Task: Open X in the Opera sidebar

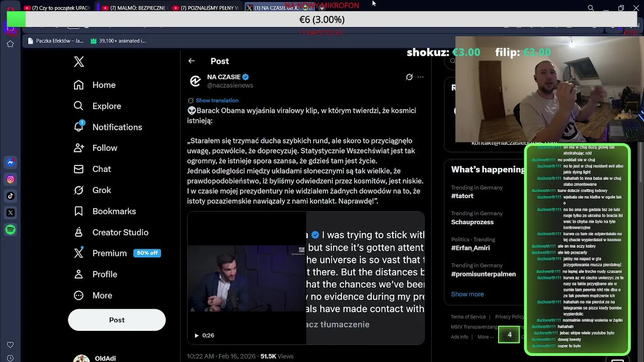Action: pyautogui.click(x=11, y=213)
